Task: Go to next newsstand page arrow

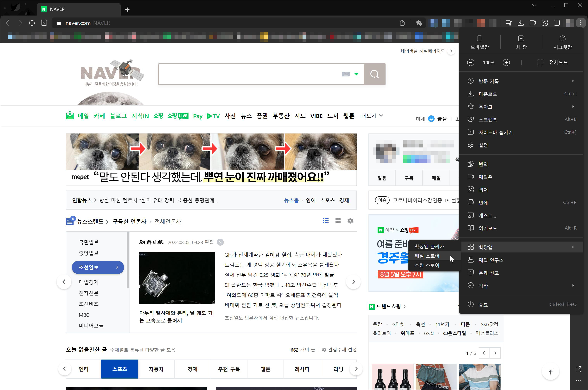Action: point(353,282)
